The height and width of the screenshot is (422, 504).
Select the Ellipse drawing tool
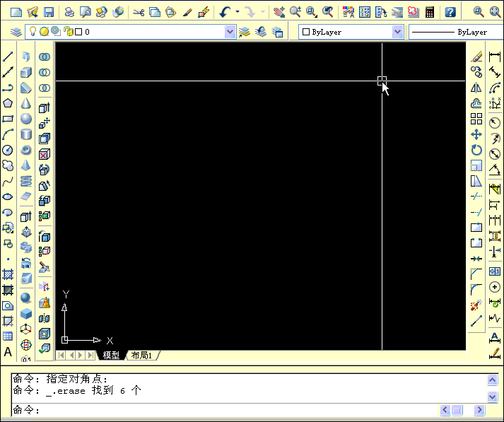(8, 197)
